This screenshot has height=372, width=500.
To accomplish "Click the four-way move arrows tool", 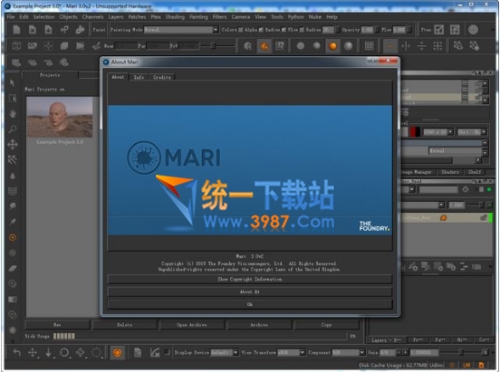I will (x=13, y=144).
